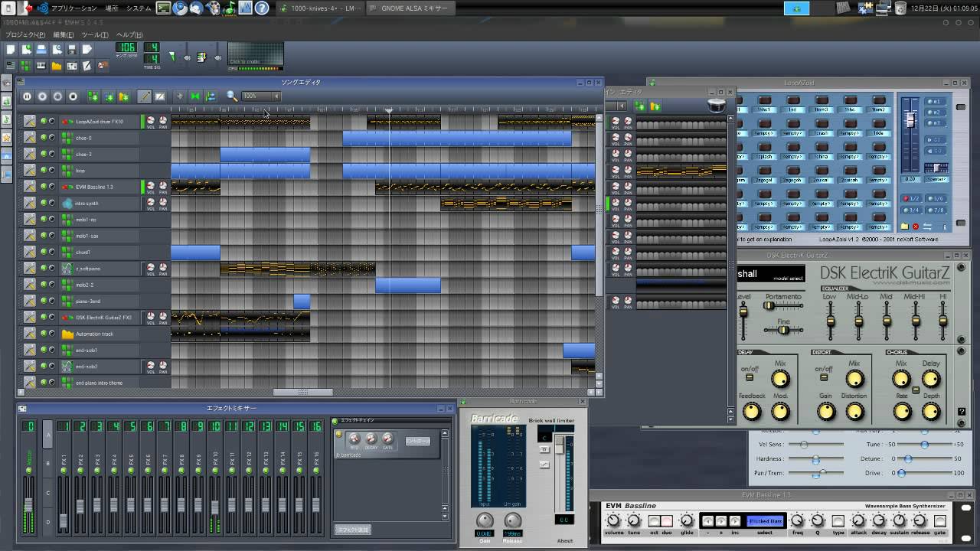
Task: Click the エフェクト追加 button in FX mixer
Action: pyautogui.click(x=353, y=530)
